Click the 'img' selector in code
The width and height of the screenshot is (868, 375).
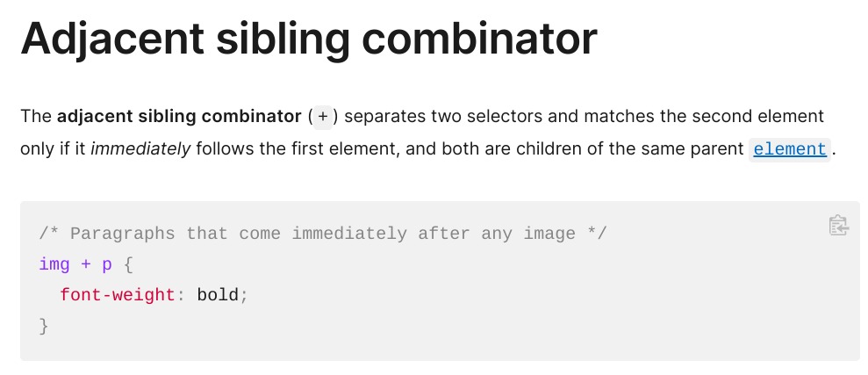pos(54,264)
